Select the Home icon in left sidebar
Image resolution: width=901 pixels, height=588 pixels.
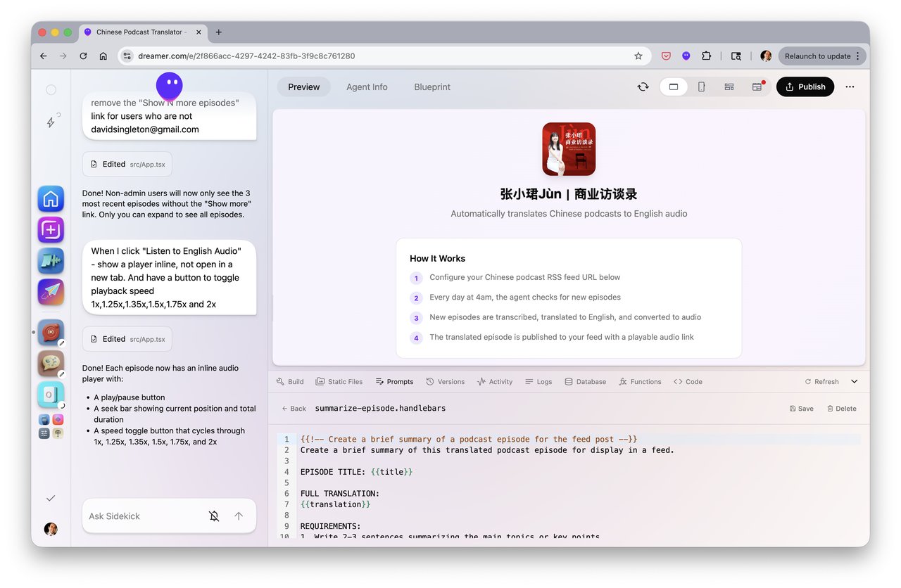51,199
